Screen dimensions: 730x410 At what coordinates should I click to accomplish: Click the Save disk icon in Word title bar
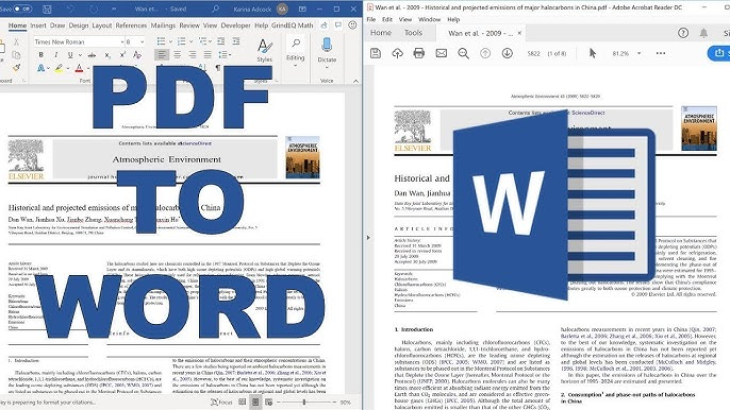coord(47,9)
